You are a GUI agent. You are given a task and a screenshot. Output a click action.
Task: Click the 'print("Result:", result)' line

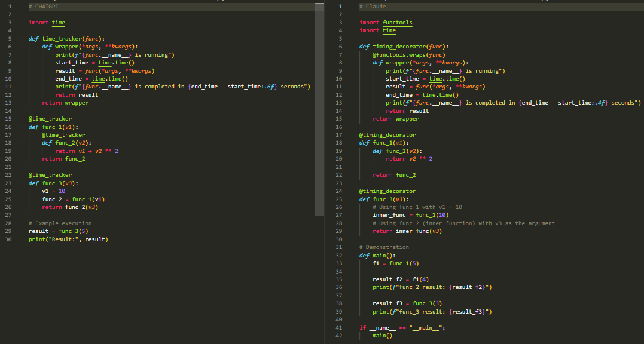[x=68, y=239]
